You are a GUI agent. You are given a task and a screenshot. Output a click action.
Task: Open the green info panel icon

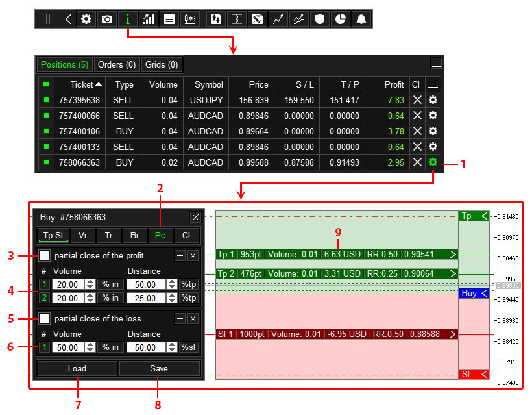pos(128,19)
